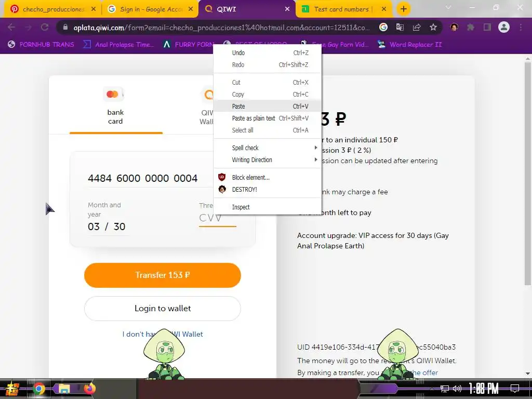Select the QIWI tab
The width and height of the screenshot is (532, 399).
pos(247,9)
